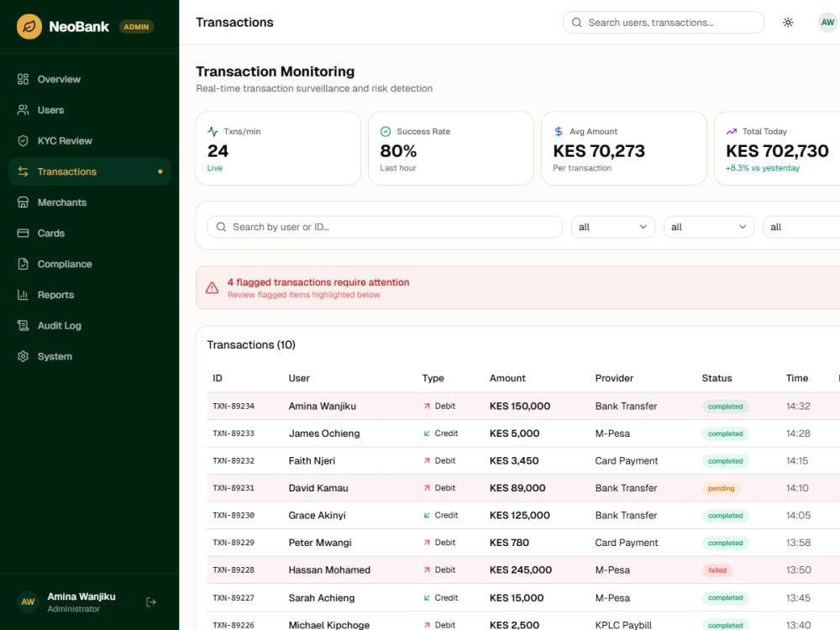Click the warning triangle in flagged alert

[213, 287]
